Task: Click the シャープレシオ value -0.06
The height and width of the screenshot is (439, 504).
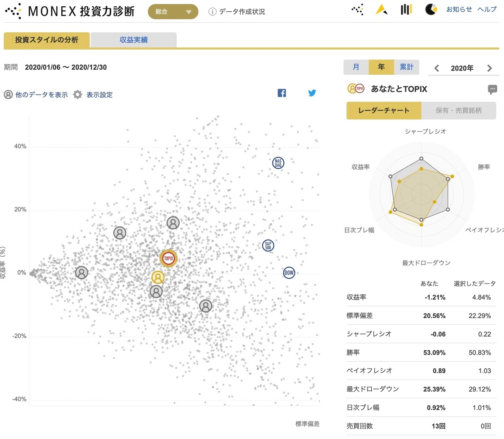Action: tap(438, 334)
